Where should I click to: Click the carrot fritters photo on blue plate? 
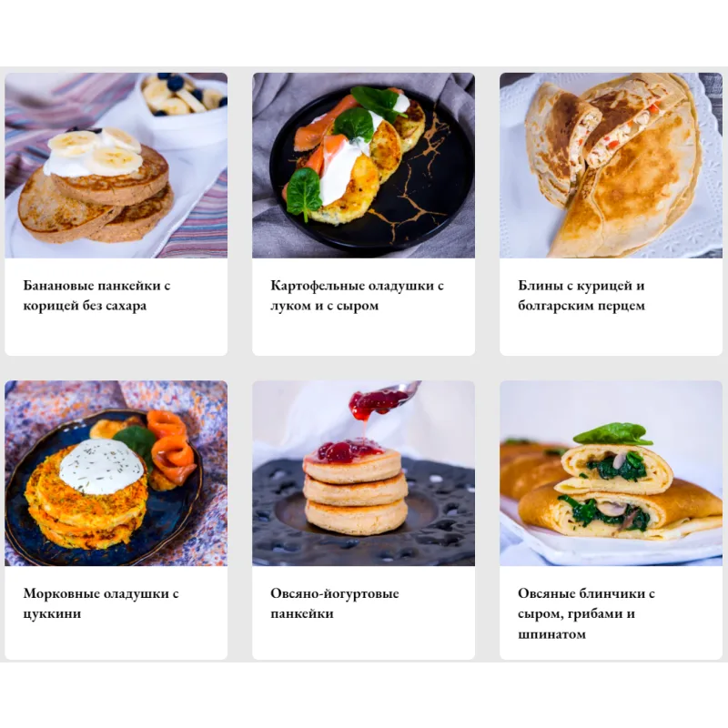click(116, 473)
